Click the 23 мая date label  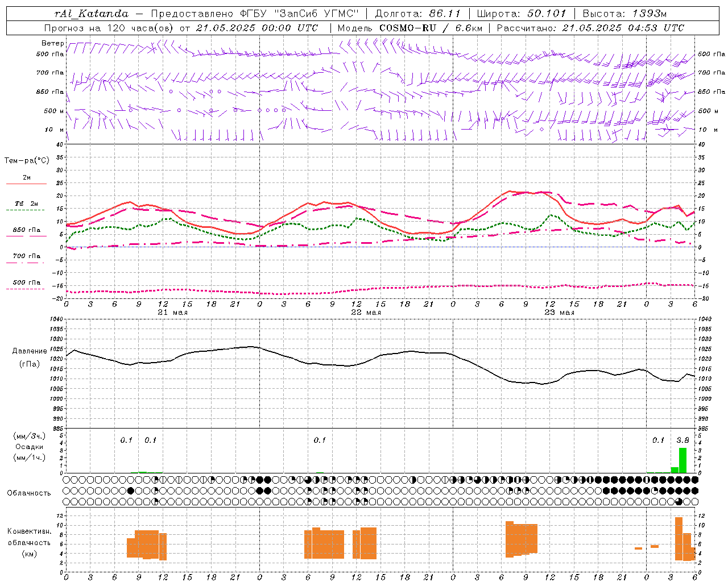coord(559,313)
